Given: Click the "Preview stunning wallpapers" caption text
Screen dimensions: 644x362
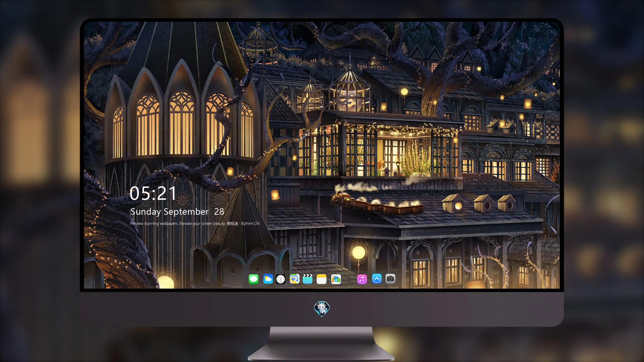Looking at the screenshot, I should [x=195, y=223].
